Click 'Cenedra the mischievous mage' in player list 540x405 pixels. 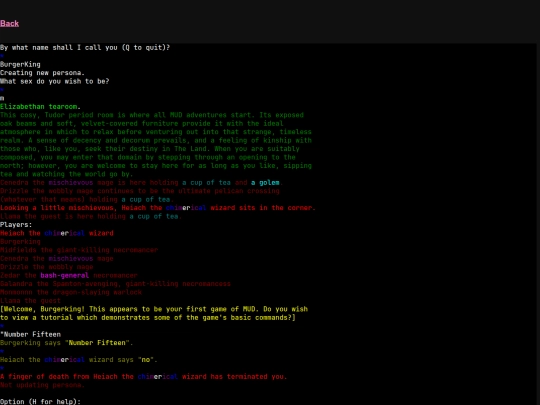[57, 259]
